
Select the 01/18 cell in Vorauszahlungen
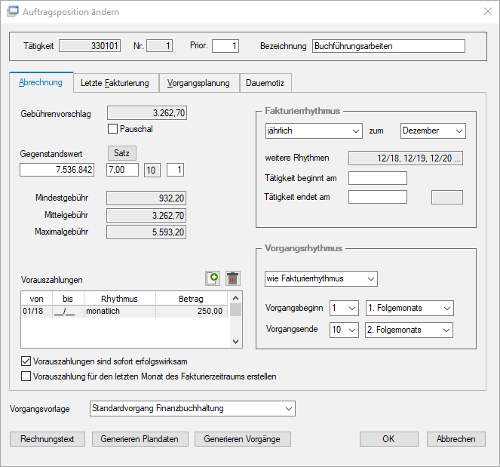click(x=36, y=311)
